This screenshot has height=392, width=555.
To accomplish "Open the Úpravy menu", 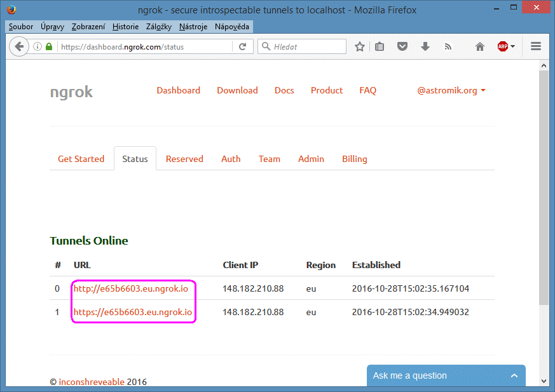I will pyautogui.click(x=52, y=27).
